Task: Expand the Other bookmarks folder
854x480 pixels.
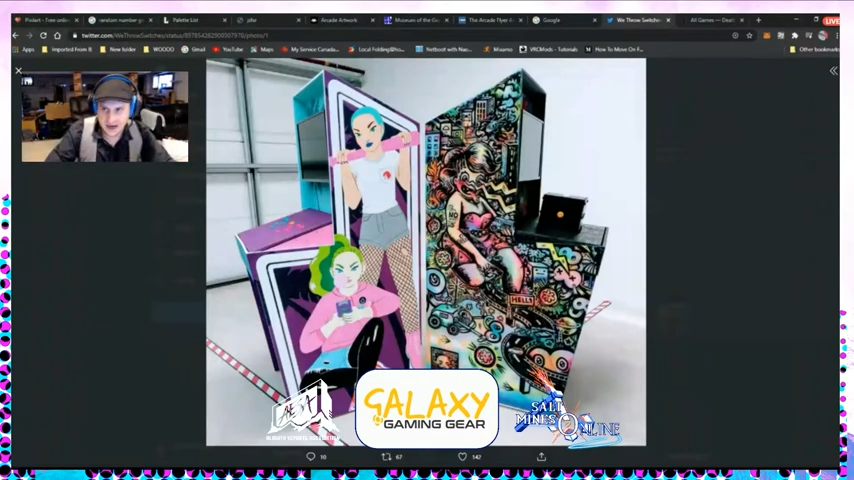Action: tap(814, 50)
